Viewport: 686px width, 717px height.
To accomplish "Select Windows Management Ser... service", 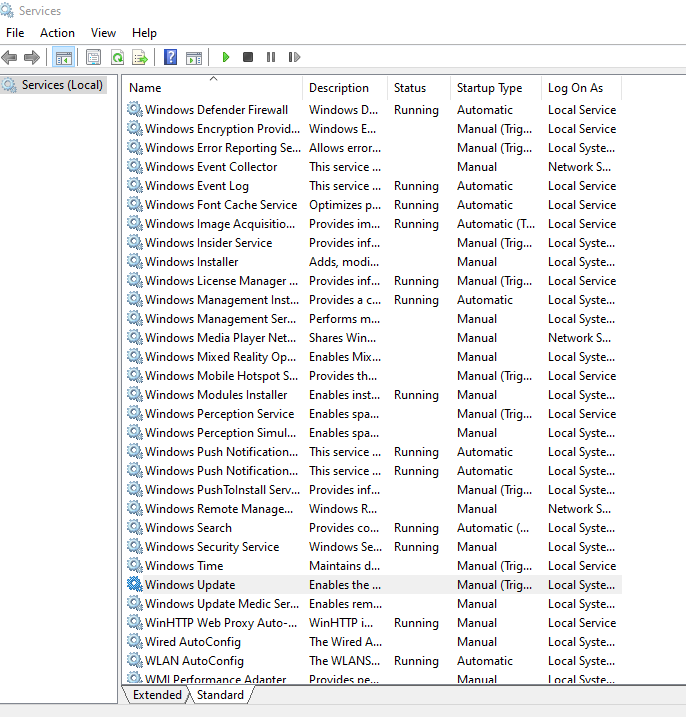I will pyautogui.click(x=374, y=319).
